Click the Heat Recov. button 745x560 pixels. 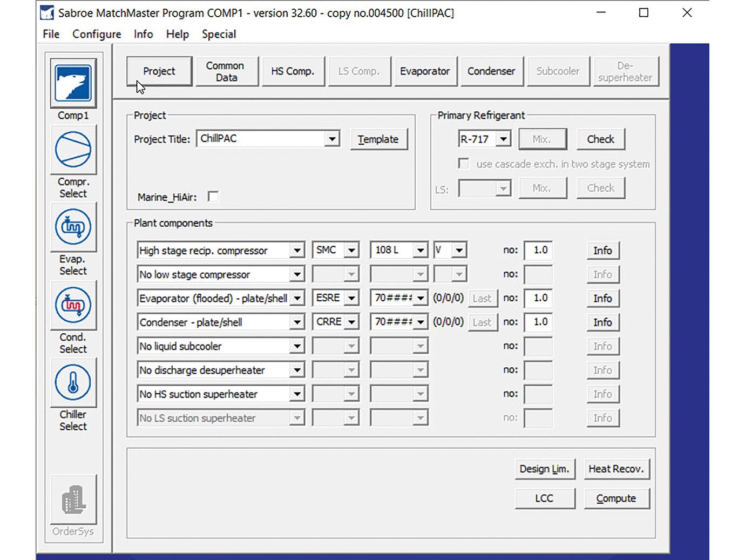pos(616,469)
